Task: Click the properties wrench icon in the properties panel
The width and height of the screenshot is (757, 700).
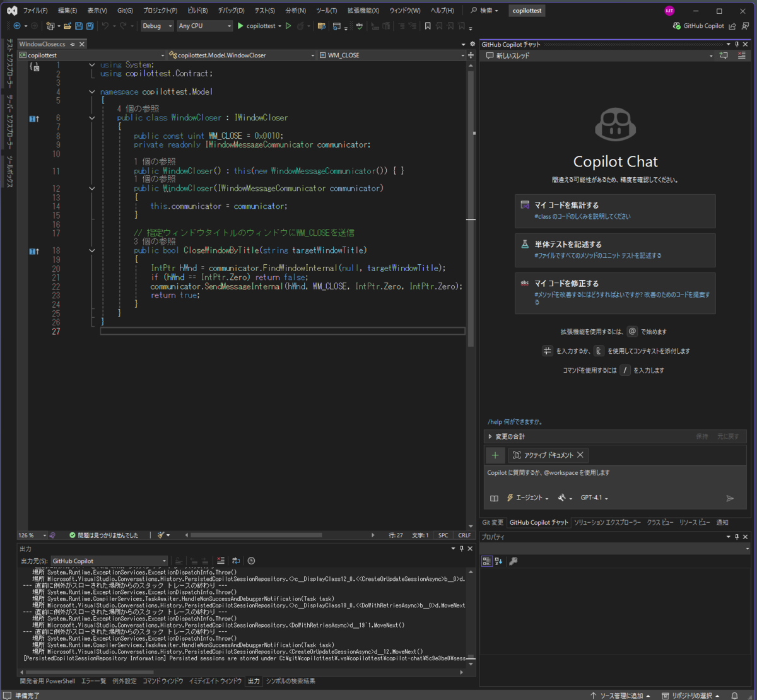Action: coord(513,561)
